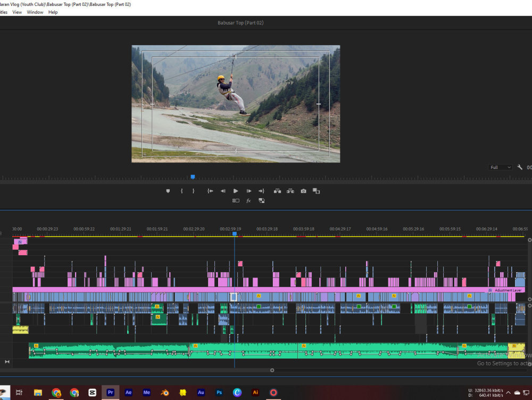Click timeline ruler at 00:00:29:23
532x400 pixels.
[x=47, y=229]
